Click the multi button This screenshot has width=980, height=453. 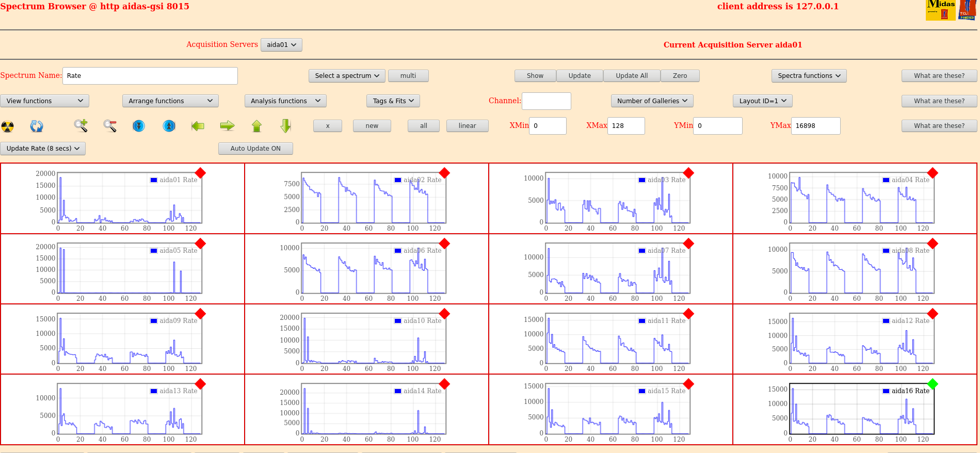[408, 76]
